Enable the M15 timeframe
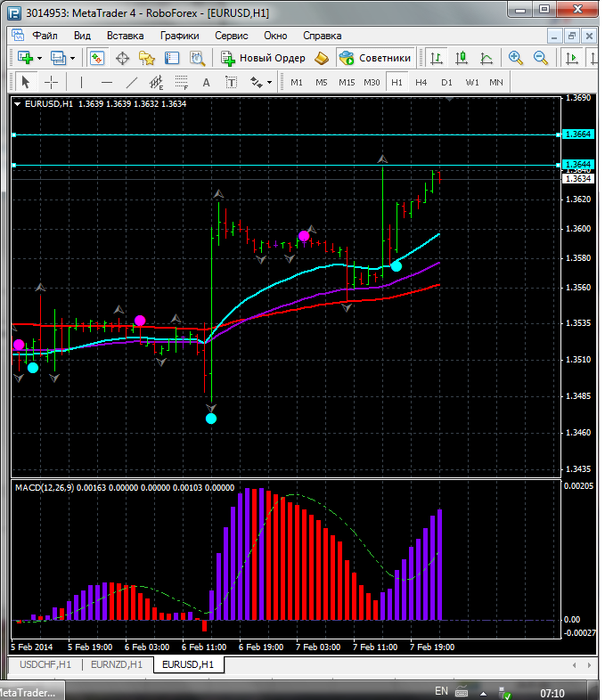 tap(347, 82)
